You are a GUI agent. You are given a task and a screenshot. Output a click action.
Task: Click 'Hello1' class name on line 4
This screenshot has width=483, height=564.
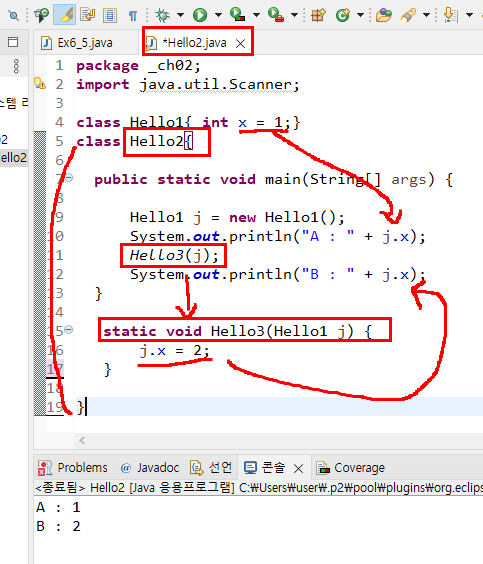(x=156, y=122)
